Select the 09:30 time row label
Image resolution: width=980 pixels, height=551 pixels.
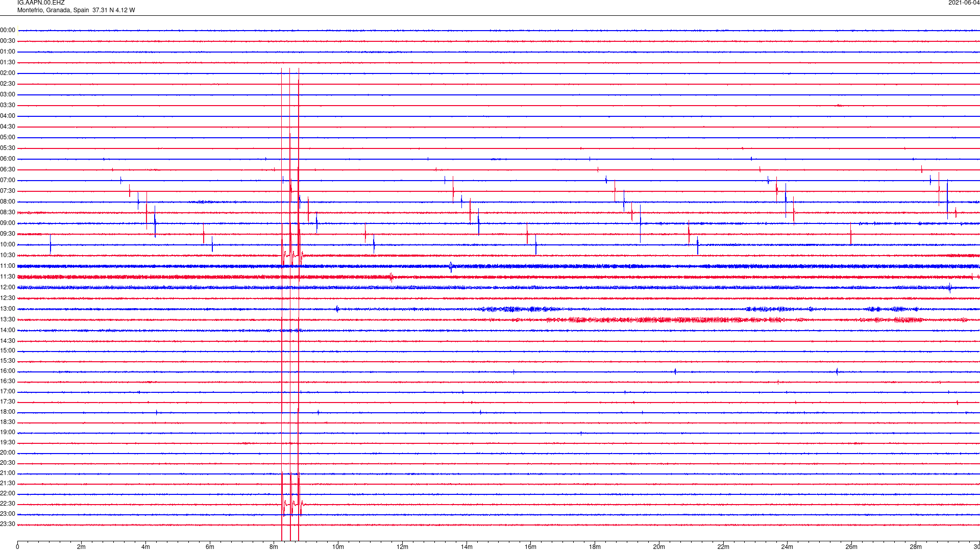8,234
